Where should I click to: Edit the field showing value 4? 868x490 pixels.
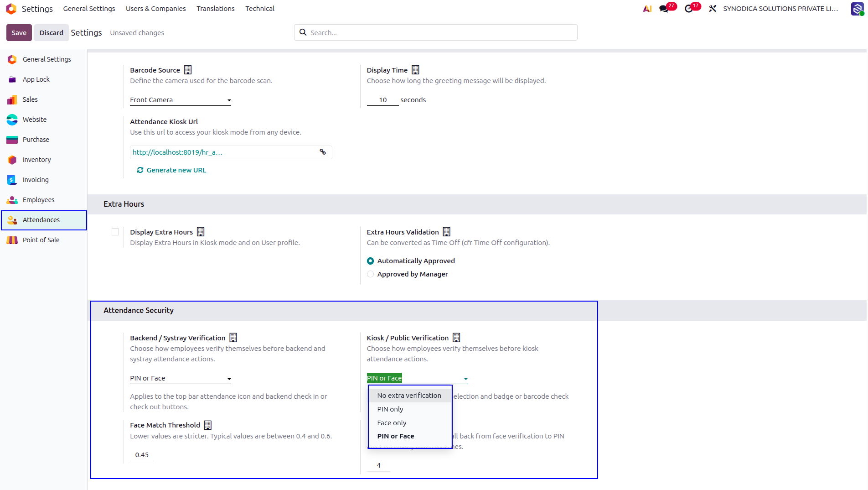point(378,465)
